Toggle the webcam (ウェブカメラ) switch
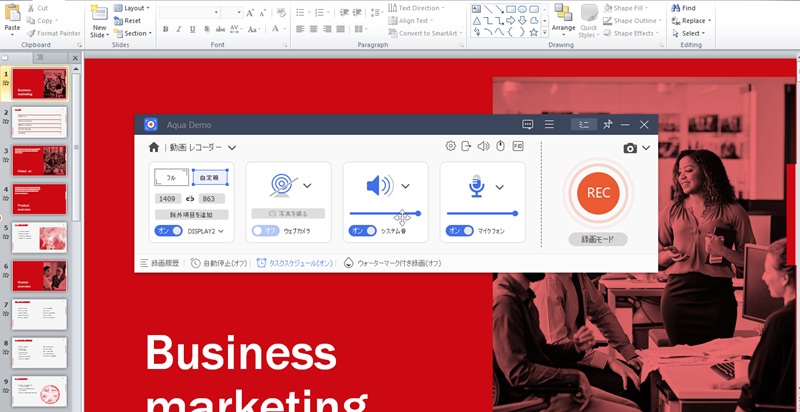This screenshot has width=800, height=412. [x=265, y=231]
